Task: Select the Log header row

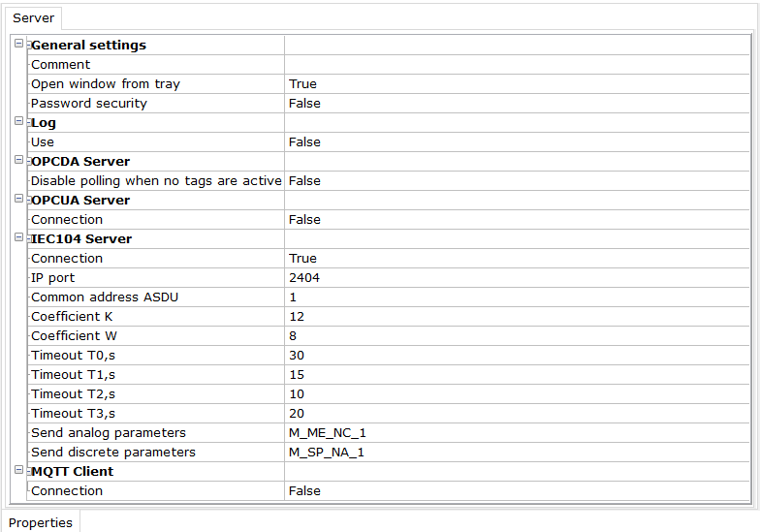Action: [389, 123]
